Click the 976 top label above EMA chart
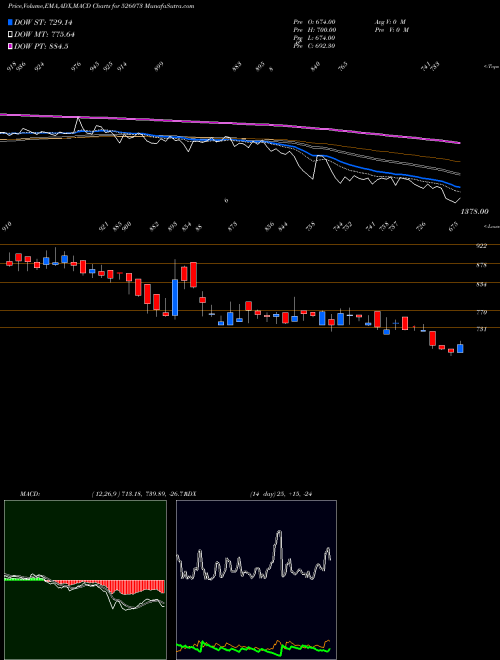Viewport: 500px width, 660px height. click(x=76, y=67)
